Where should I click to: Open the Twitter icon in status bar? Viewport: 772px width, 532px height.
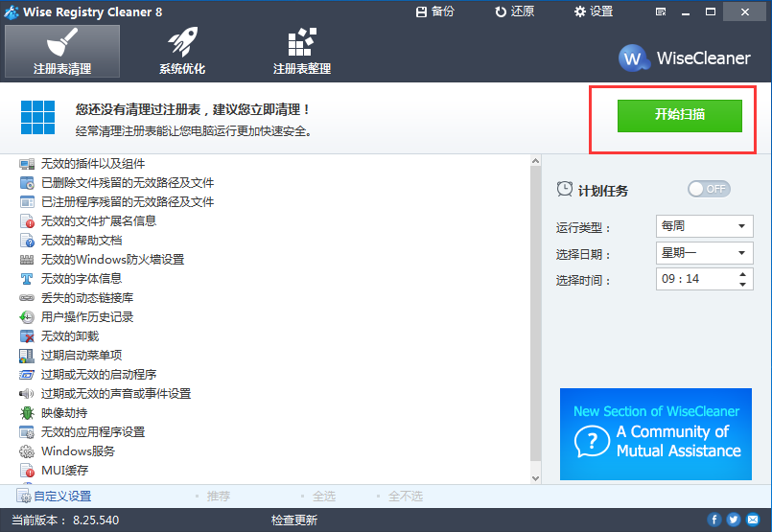(x=733, y=520)
